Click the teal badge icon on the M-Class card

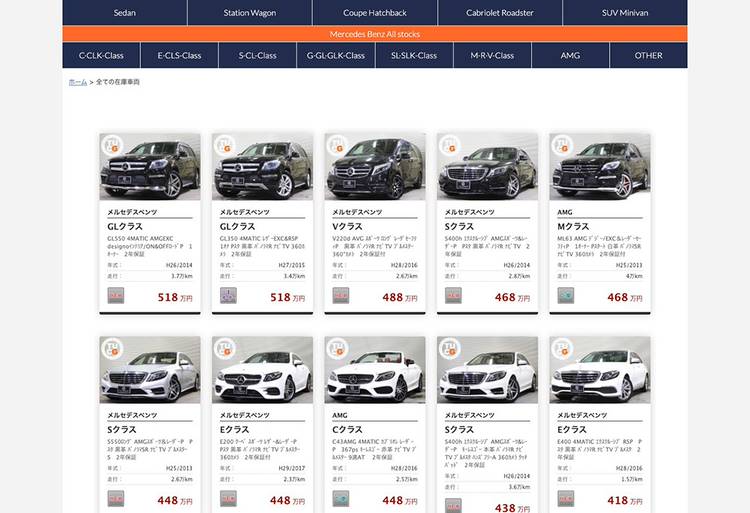pyautogui.click(x=566, y=295)
